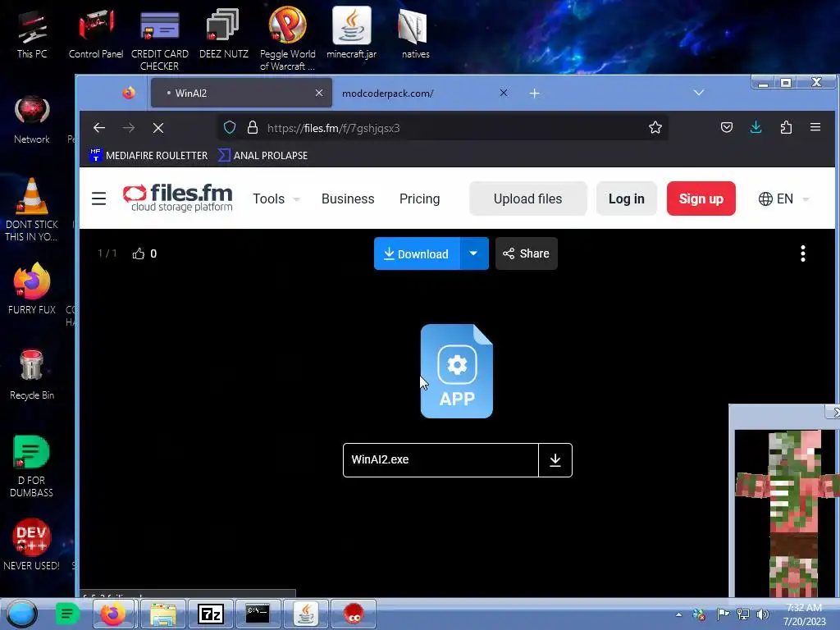Select the D FOR DUMBASS desktop icon
The height and width of the screenshot is (630, 840).
(32, 465)
